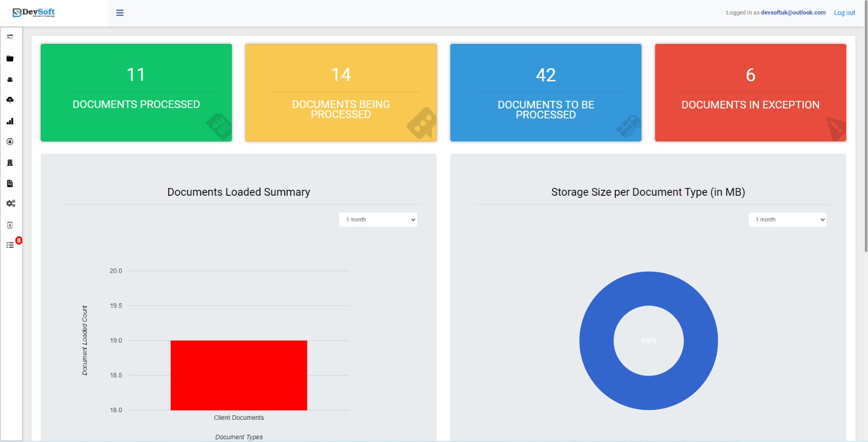Expand Storage Size chart period dropdown
Image resolution: width=868 pixels, height=442 pixels.
coord(787,220)
